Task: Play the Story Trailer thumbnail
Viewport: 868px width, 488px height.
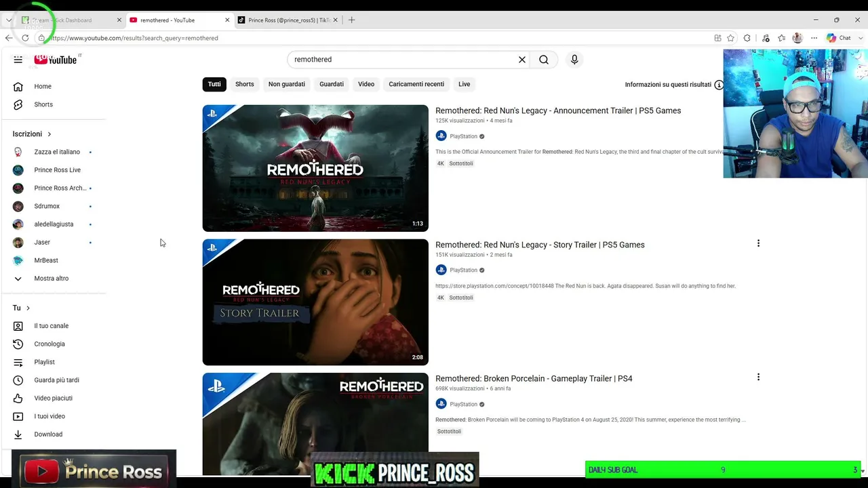Action: (315, 302)
